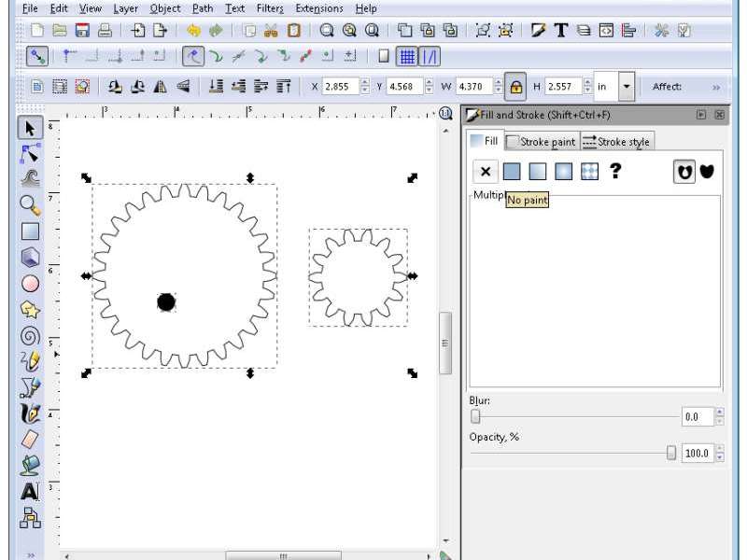Viewport: 747px width, 560px height.
Task: Select the Node edit tool
Action: (x=30, y=153)
